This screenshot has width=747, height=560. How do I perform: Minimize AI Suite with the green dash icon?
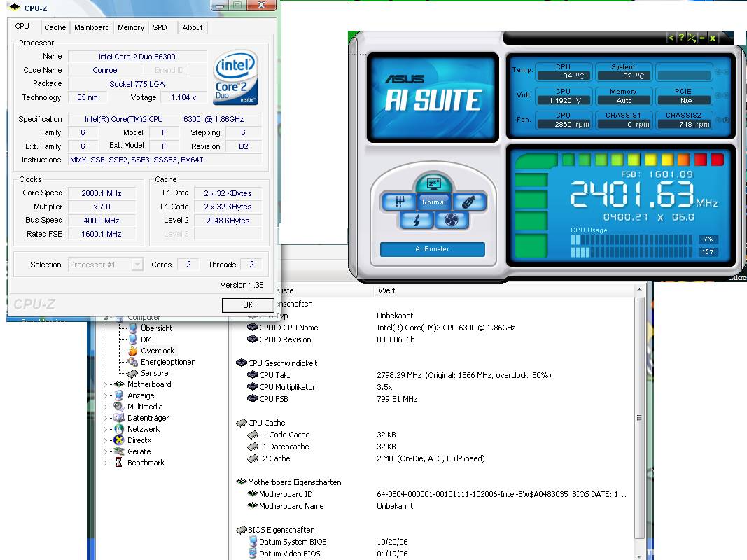click(x=702, y=38)
